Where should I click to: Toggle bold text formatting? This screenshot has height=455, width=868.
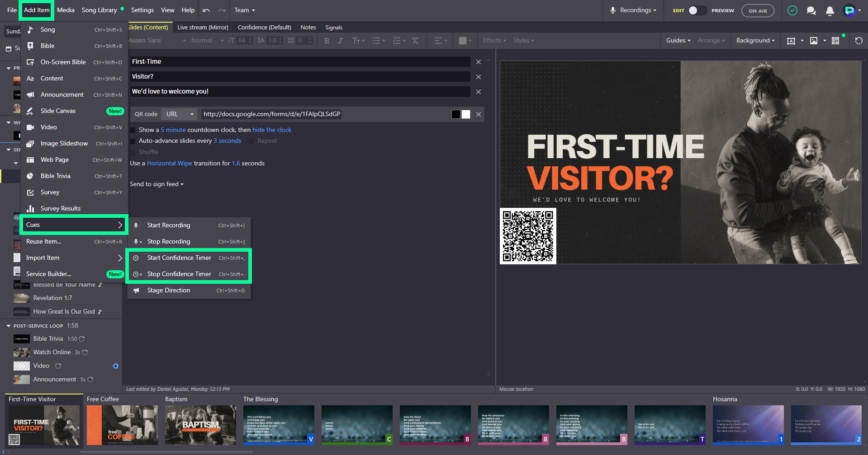[x=327, y=41]
